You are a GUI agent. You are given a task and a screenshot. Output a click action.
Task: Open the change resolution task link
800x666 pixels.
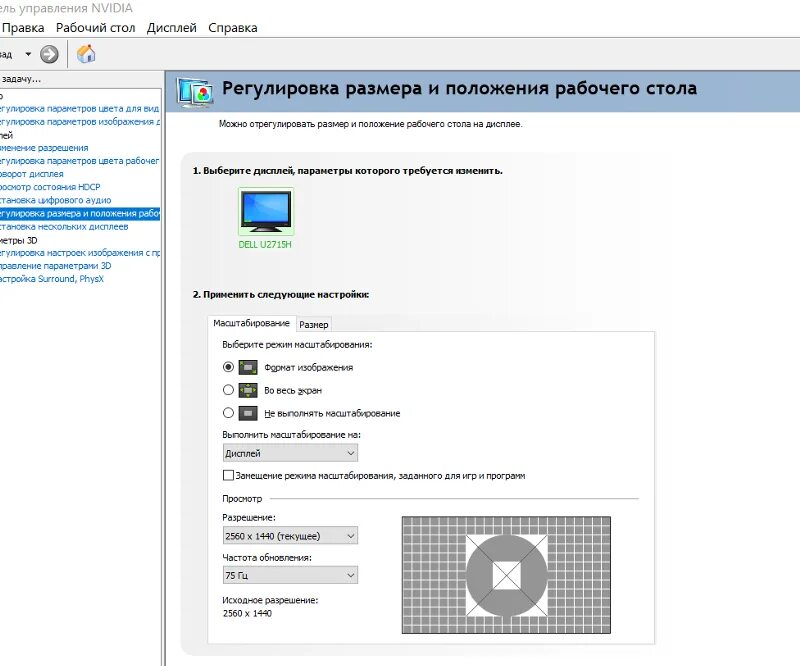pyautogui.click(x=44, y=148)
